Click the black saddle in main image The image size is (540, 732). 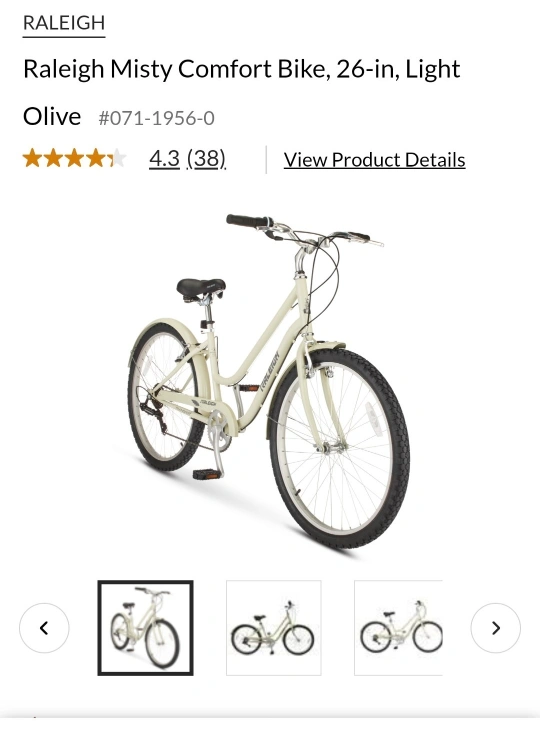point(201,288)
